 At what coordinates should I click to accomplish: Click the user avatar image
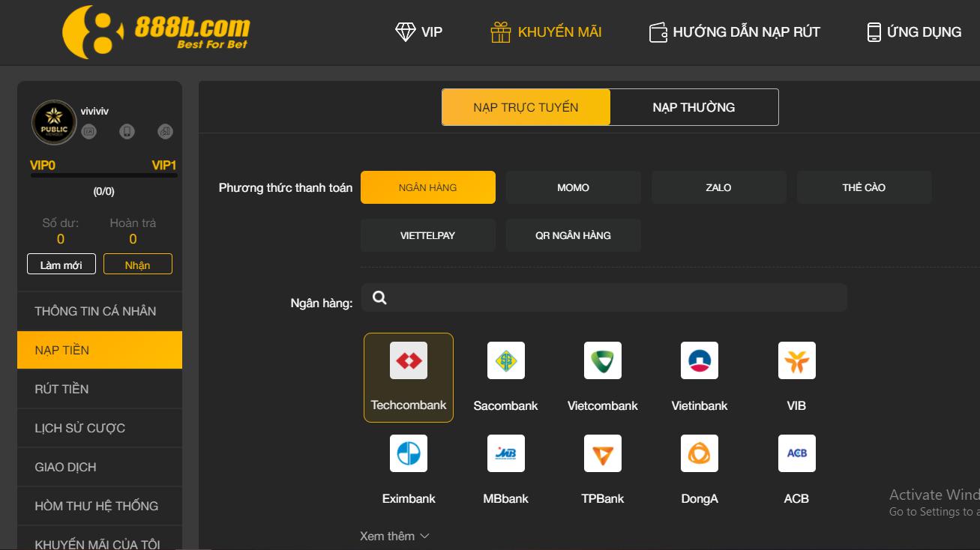click(54, 122)
